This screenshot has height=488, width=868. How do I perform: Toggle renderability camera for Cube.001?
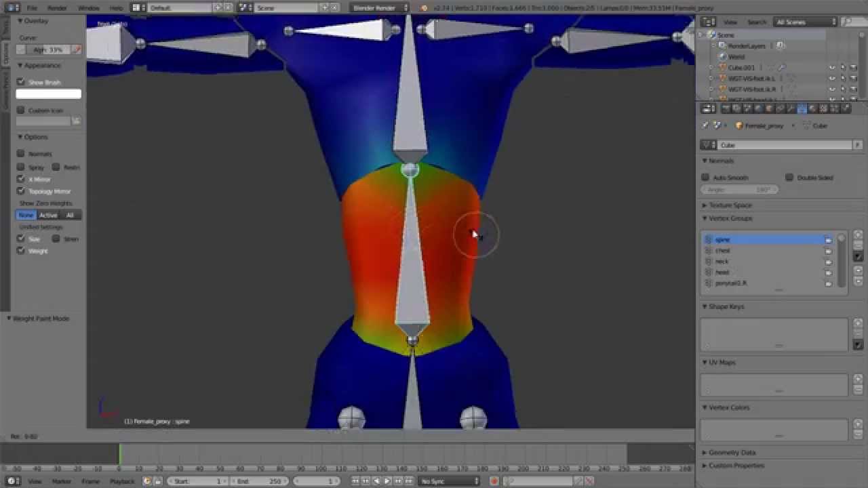854,68
